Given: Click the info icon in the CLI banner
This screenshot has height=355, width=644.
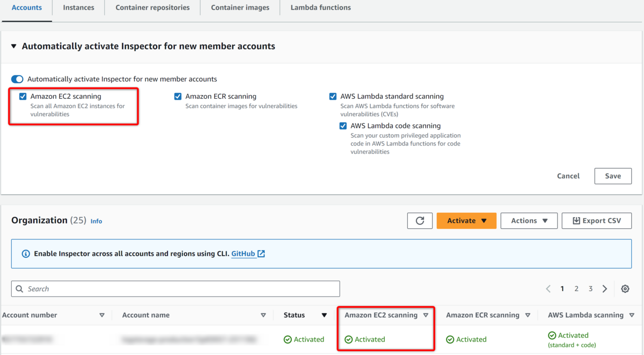Looking at the screenshot, I should [x=26, y=253].
